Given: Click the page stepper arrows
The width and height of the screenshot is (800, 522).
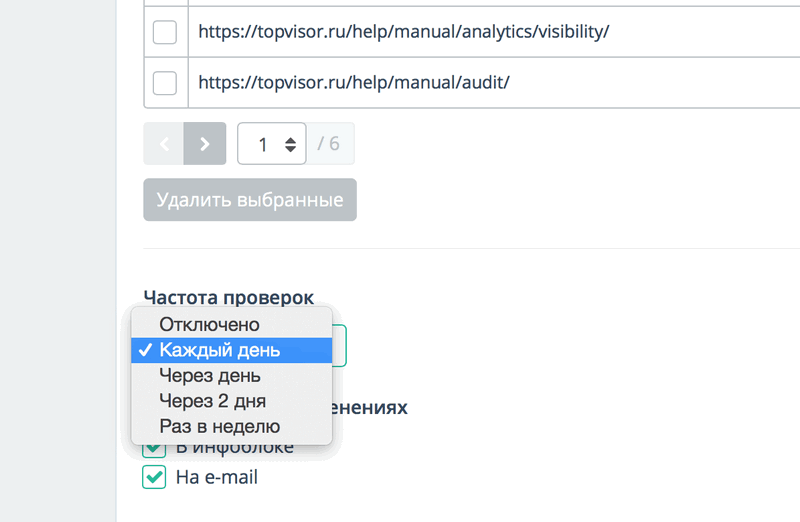Looking at the screenshot, I should click(x=290, y=144).
